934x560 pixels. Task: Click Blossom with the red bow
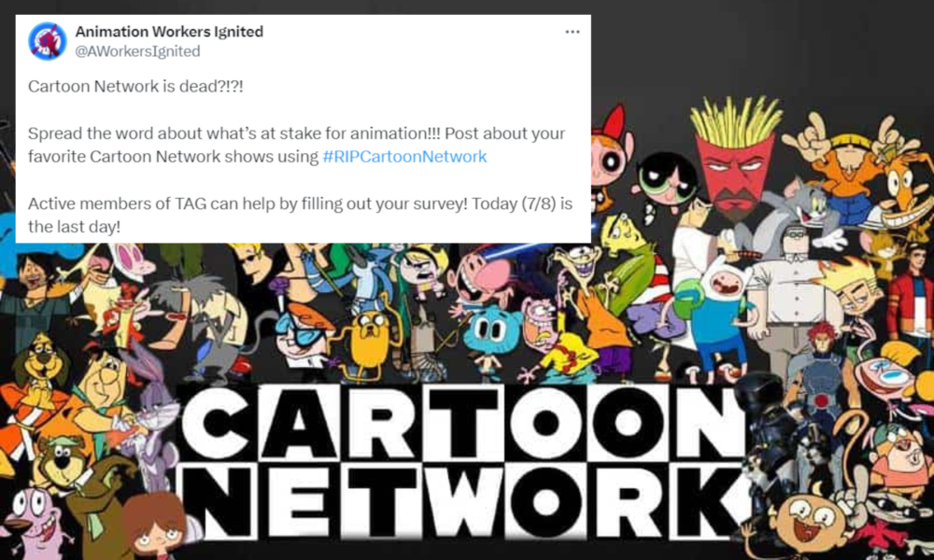(x=613, y=155)
